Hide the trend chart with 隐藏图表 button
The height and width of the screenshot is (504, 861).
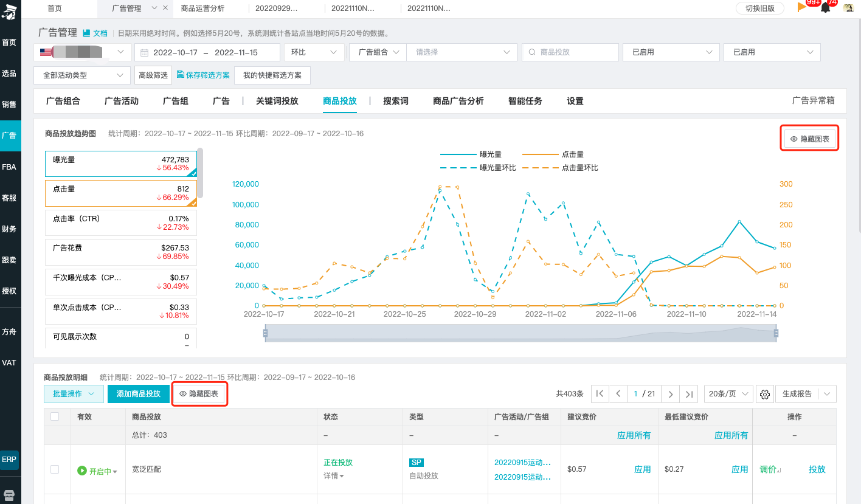pyautogui.click(x=810, y=139)
